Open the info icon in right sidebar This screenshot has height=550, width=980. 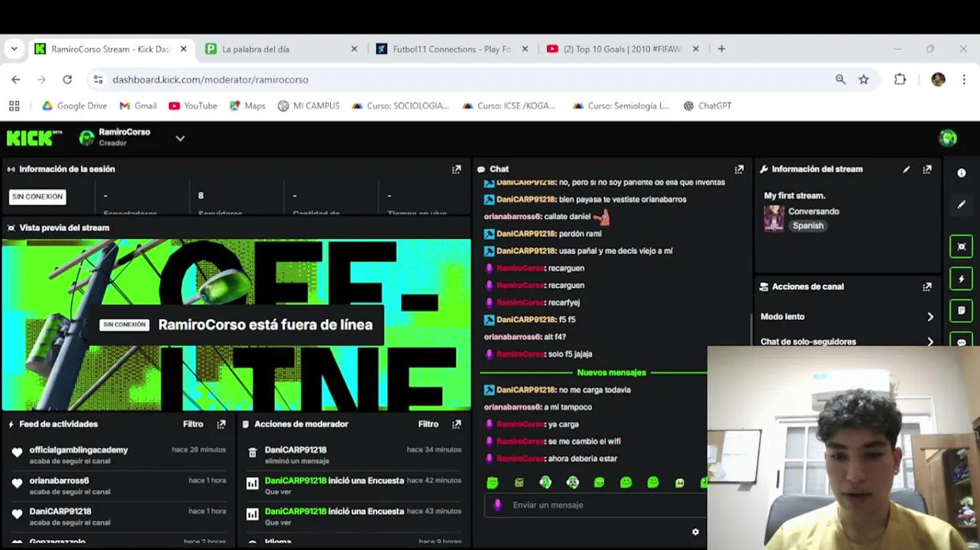click(x=962, y=173)
